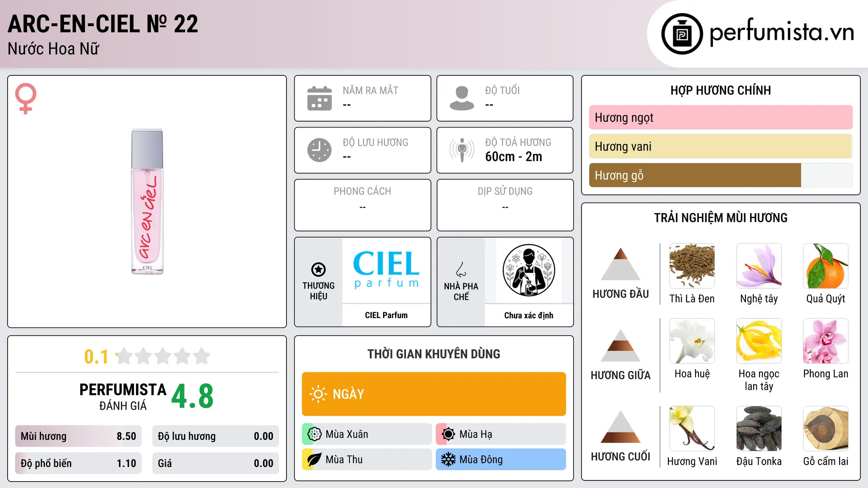Select the Hoa huệ lily note image
Viewport: 868px width, 488px height.
[x=692, y=341]
